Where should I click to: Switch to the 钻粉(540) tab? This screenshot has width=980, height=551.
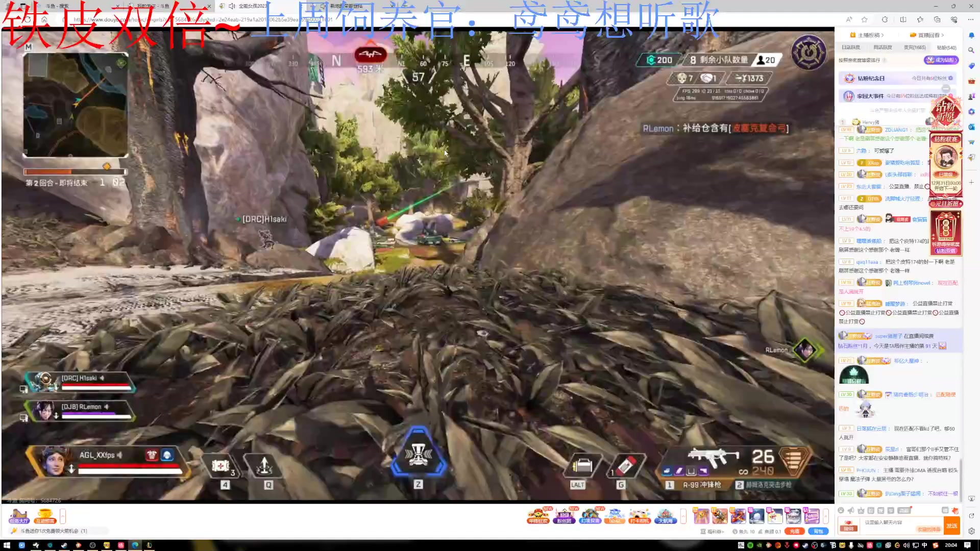[947, 47]
